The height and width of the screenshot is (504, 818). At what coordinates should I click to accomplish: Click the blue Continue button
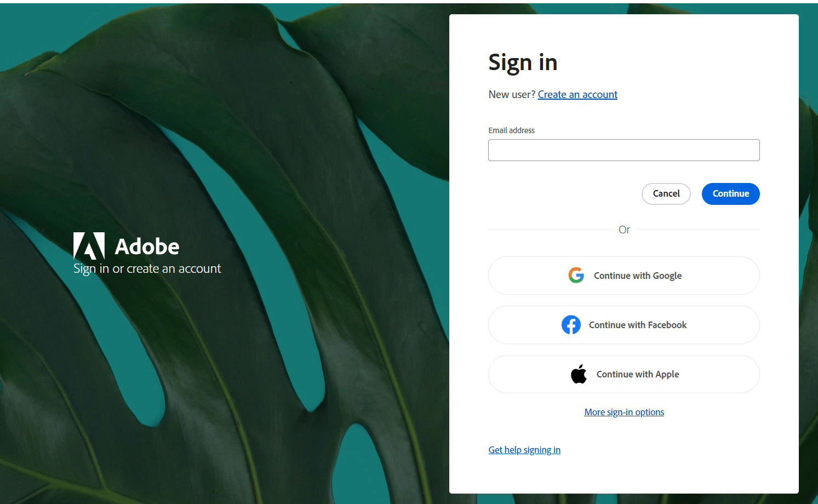pos(730,193)
